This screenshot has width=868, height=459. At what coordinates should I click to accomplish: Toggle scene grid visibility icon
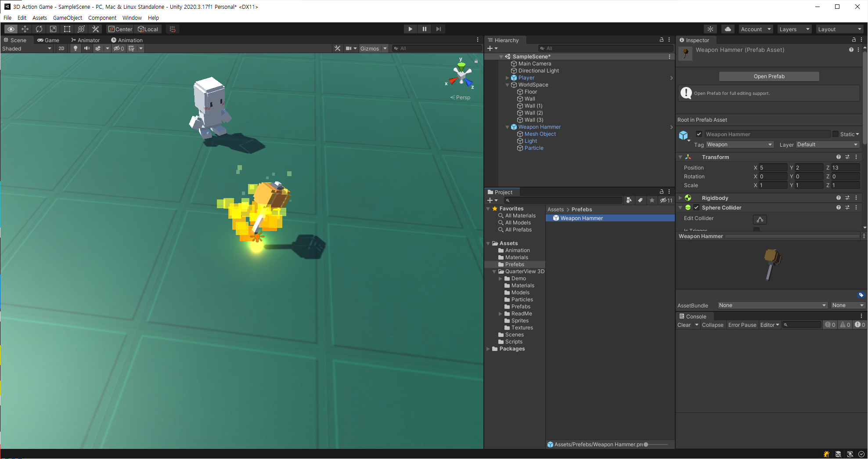point(131,48)
